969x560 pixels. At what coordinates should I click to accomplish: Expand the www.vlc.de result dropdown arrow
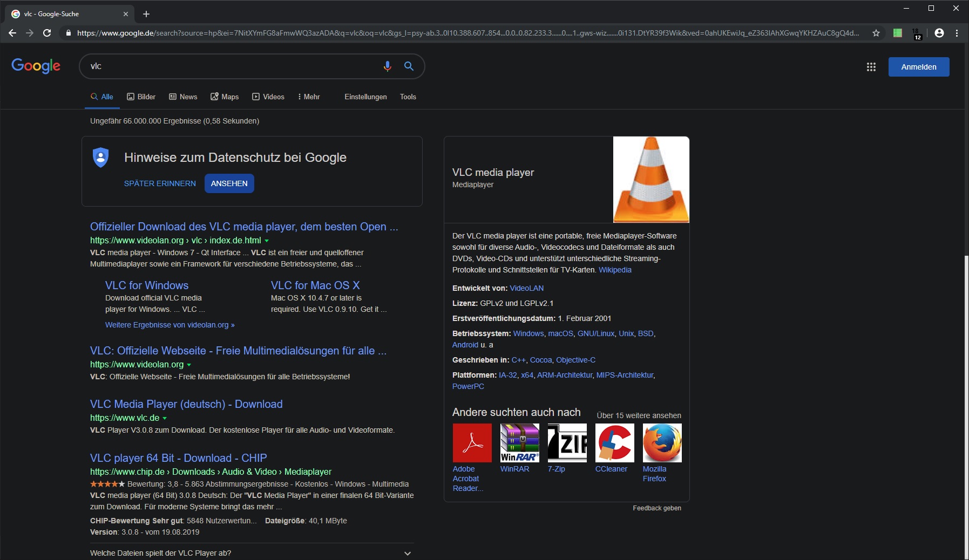pos(165,418)
